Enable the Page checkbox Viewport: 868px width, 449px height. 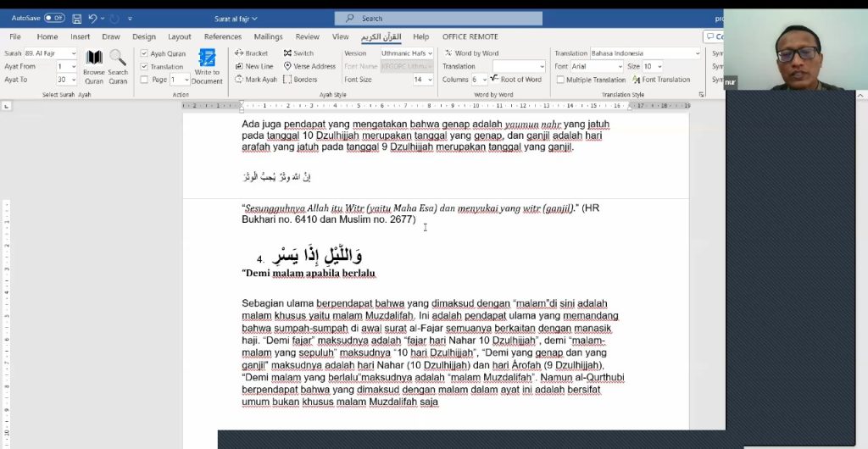[144, 80]
